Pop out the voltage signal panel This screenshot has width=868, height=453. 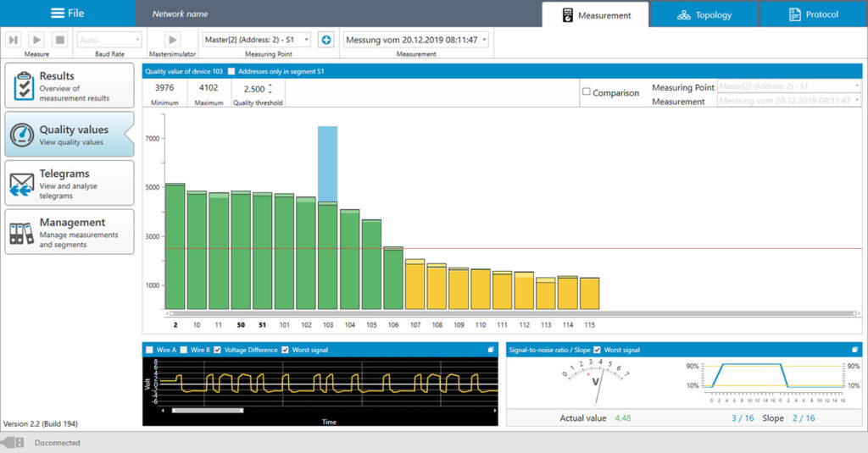[x=491, y=350]
